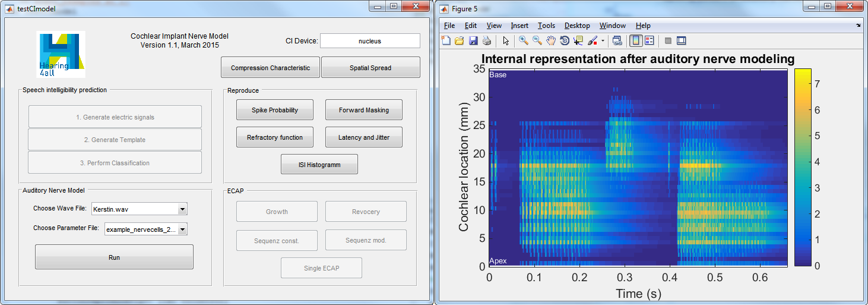Choose the Rotate 3D tool
The height and width of the screenshot is (305, 868).
point(564,40)
